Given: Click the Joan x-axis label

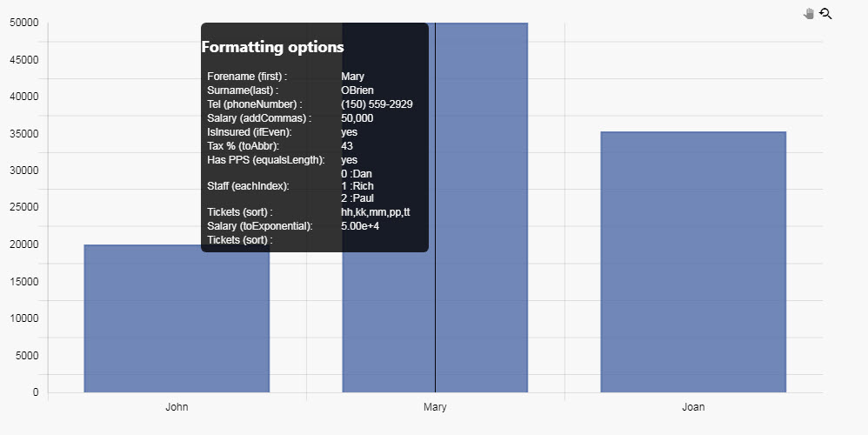Looking at the screenshot, I should click(693, 406).
